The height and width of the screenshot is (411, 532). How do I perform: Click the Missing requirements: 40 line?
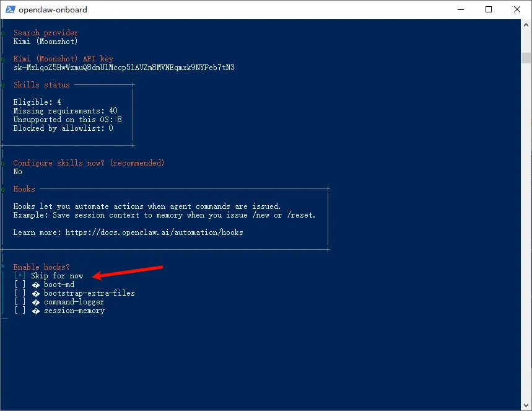pos(66,111)
